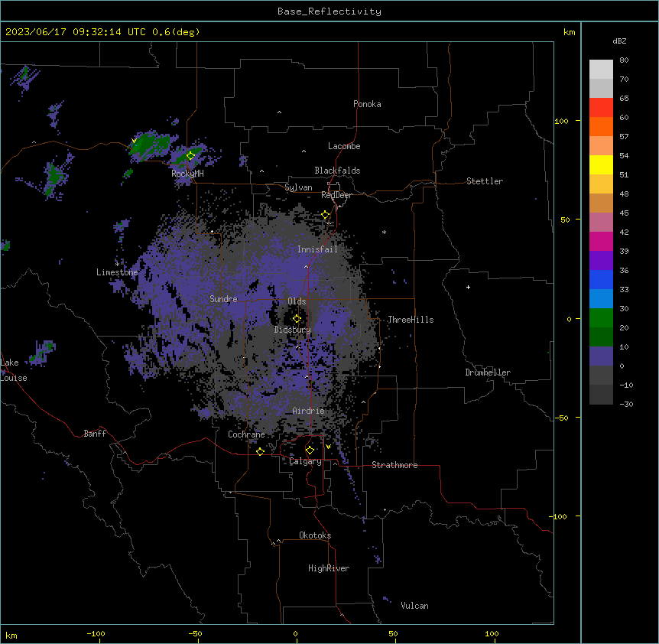Click the white asterisk marker east of Innisfail
This screenshot has height=644, width=659.
pyautogui.click(x=384, y=232)
